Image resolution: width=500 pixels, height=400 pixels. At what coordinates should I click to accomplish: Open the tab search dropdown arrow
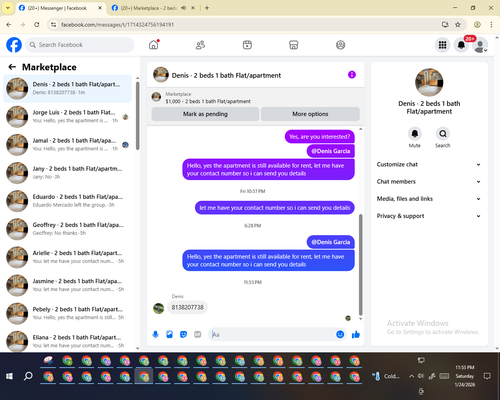7,8
